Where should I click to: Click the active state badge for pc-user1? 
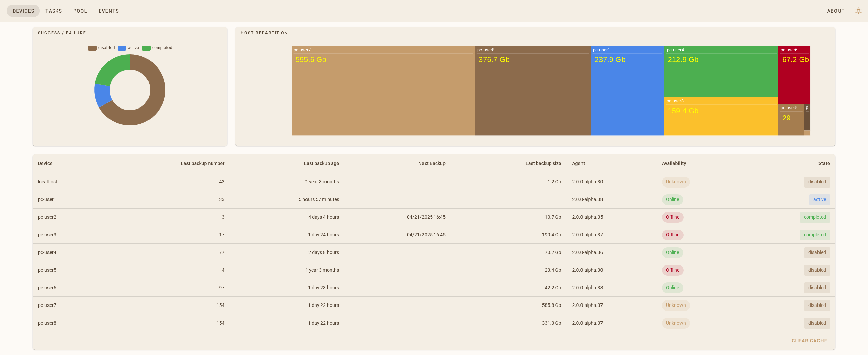pos(820,200)
